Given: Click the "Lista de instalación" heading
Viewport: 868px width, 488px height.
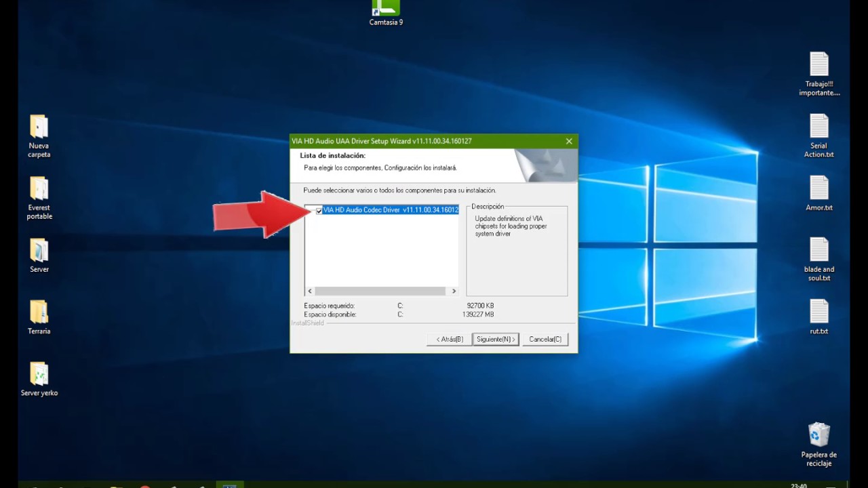Looking at the screenshot, I should (333, 155).
